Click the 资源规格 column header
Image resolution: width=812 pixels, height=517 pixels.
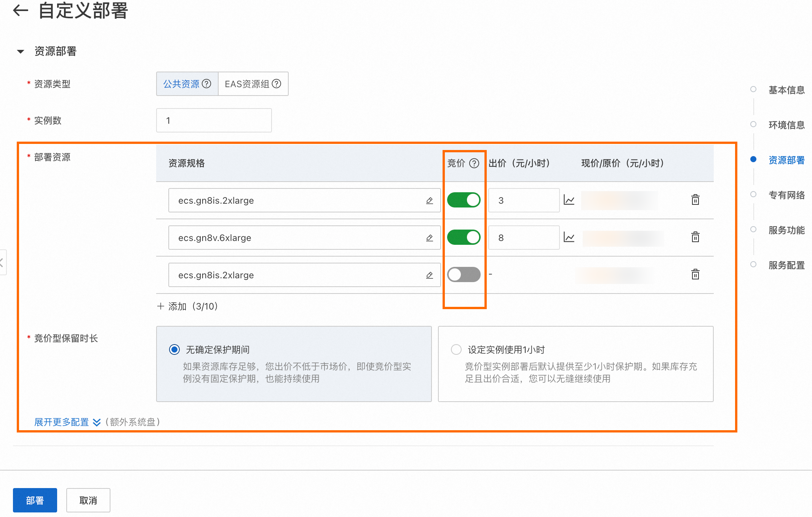[x=187, y=163]
